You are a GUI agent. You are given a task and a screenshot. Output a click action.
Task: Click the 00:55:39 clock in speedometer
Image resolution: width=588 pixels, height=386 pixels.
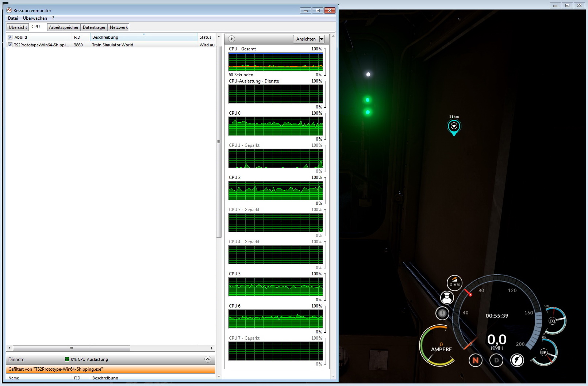(497, 316)
